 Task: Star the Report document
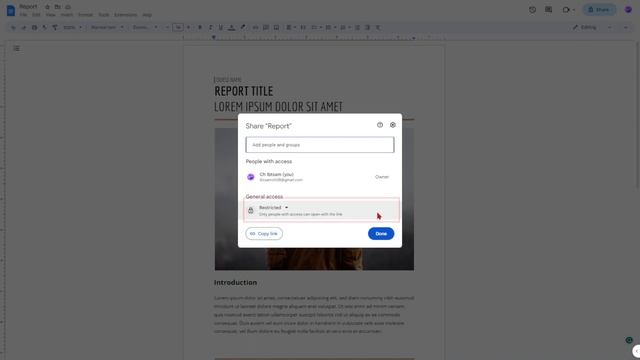(x=47, y=7)
